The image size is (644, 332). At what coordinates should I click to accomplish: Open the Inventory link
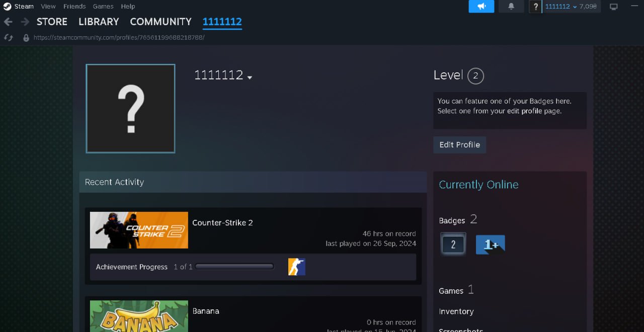click(x=456, y=311)
